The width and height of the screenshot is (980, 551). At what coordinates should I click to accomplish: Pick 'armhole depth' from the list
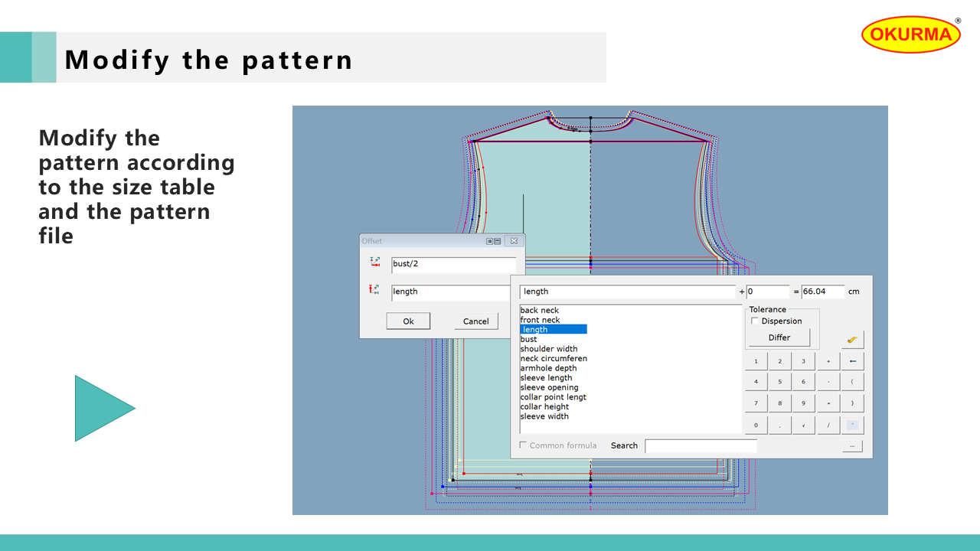coord(547,368)
